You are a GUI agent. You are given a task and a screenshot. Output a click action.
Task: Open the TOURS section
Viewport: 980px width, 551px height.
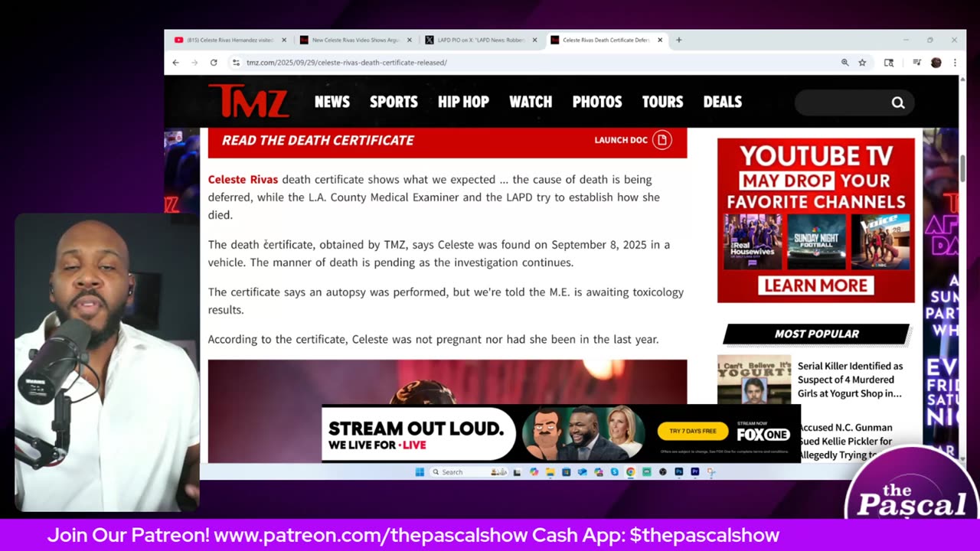pos(662,102)
